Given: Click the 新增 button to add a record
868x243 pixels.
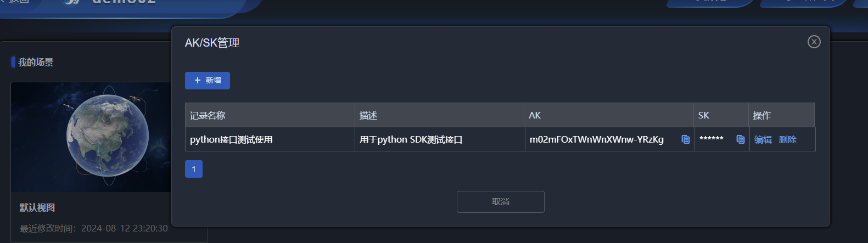Looking at the screenshot, I should 208,81.
